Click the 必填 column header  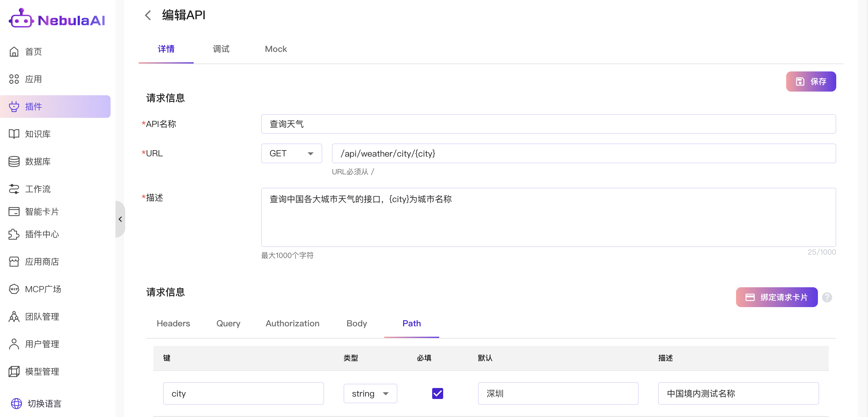click(424, 358)
